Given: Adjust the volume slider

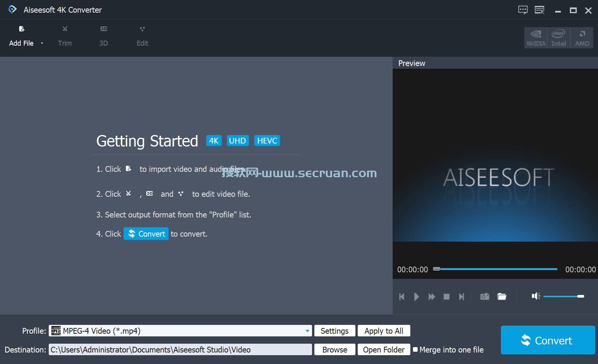Looking at the screenshot, I should click(563, 296).
